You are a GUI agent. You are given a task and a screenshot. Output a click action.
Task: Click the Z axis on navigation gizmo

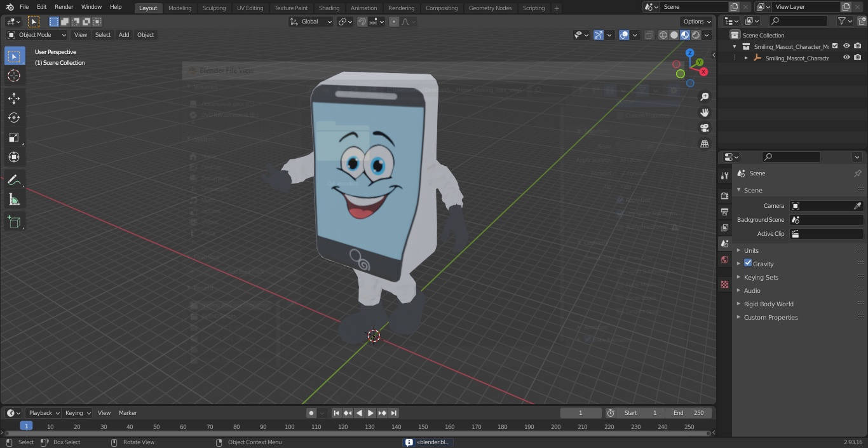tap(689, 53)
